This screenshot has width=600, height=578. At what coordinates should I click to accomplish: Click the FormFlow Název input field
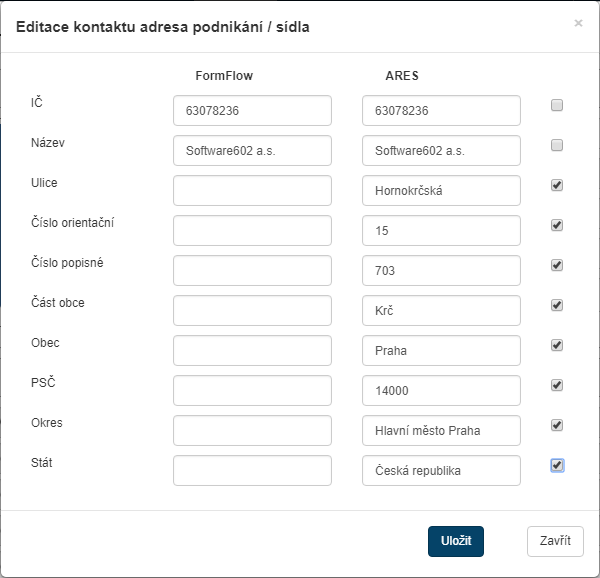pyautogui.click(x=252, y=151)
